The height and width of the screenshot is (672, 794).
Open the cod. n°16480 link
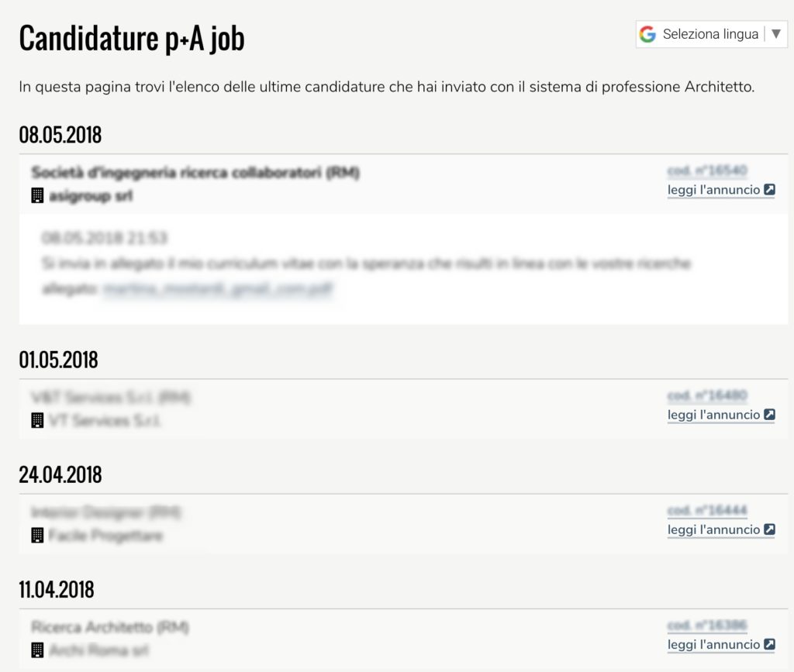pyautogui.click(x=707, y=396)
